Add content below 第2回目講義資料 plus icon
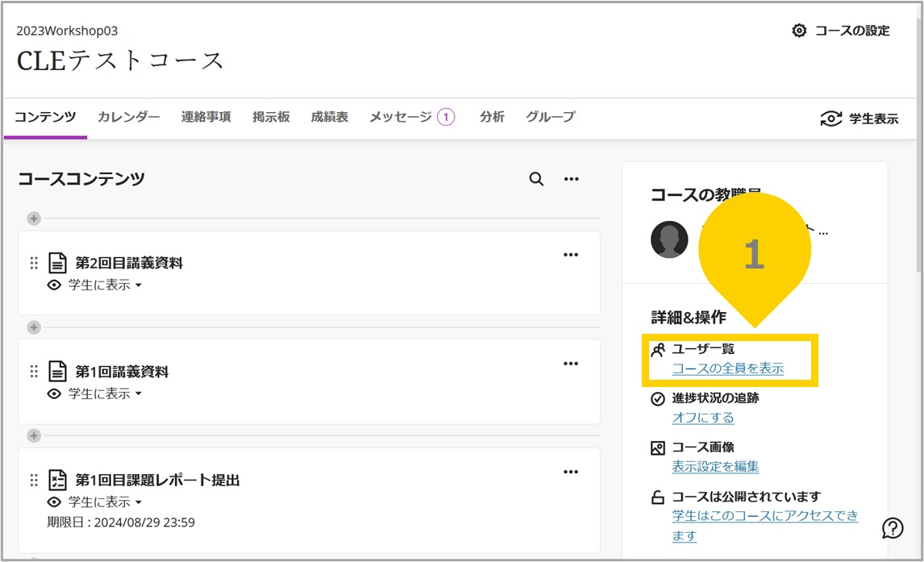The image size is (924, 562). 34,327
